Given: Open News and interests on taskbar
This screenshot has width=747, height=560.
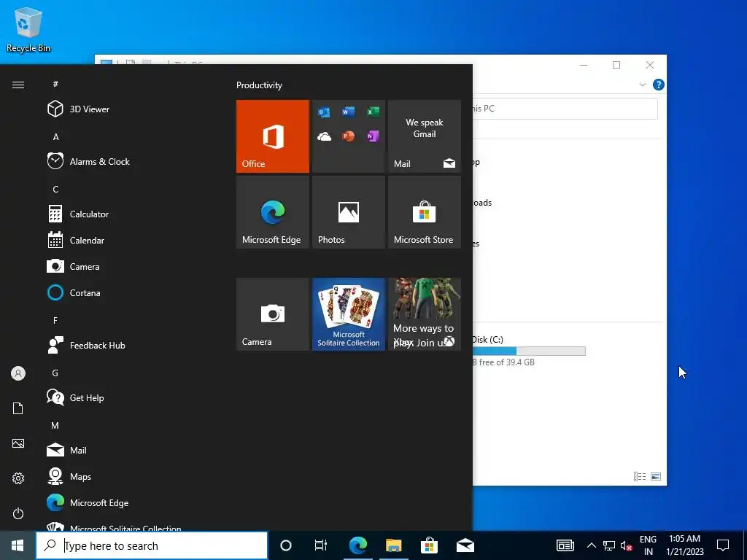Looking at the screenshot, I should pos(565,545).
